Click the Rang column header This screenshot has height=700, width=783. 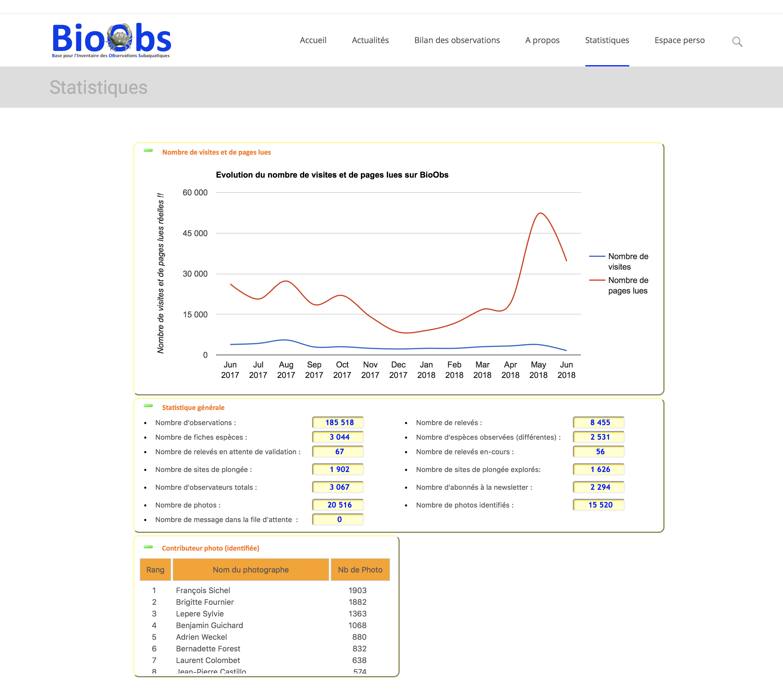[x=155, y=570]
